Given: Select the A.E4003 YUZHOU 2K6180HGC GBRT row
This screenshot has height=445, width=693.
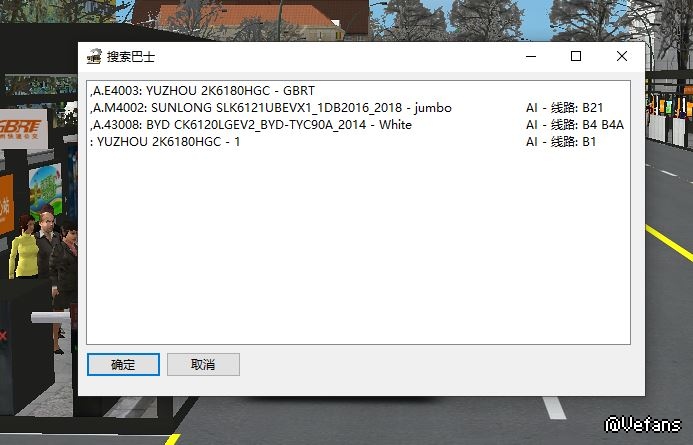Looking at the screenshot, I should [358, 91].
